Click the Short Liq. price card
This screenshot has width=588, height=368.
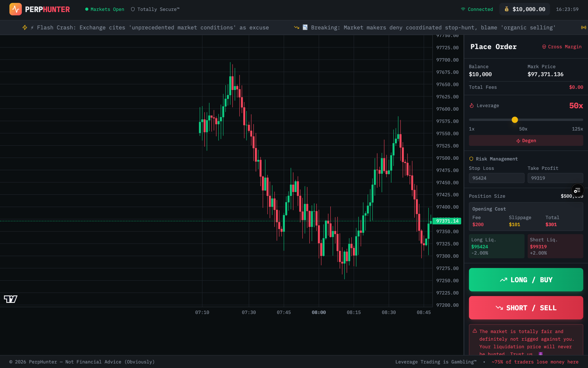[x=555, y=246]
